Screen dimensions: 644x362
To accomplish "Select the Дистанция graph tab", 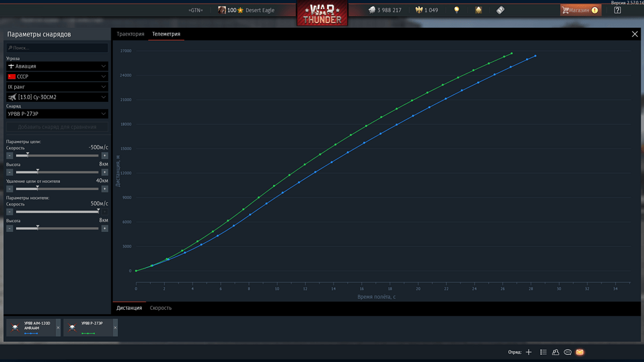I will (129, 308).
